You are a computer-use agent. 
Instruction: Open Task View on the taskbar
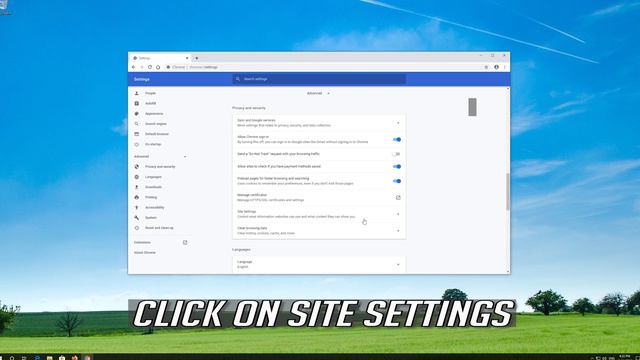coord(24,358)
